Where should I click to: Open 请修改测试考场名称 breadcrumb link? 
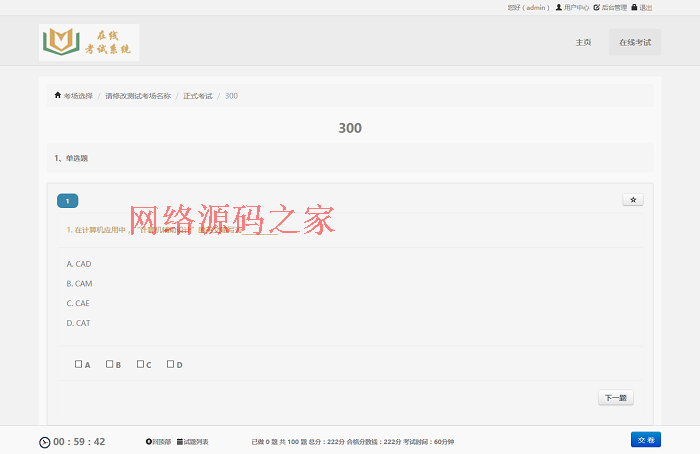click(138, 96)
